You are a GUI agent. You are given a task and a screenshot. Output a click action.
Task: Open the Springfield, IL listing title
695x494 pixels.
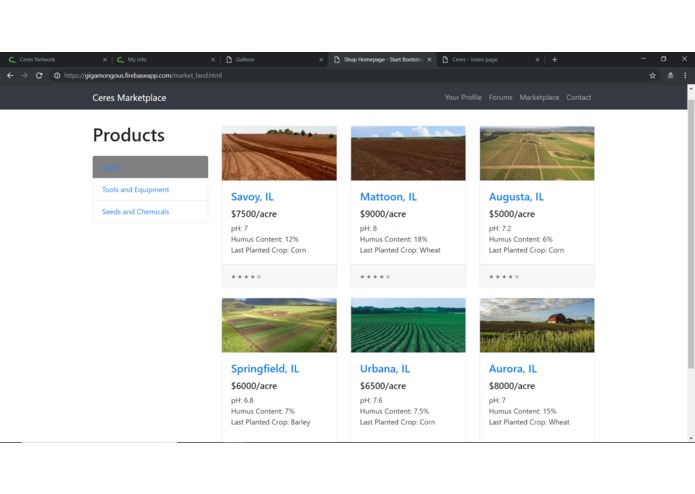[x=265, y=369]
